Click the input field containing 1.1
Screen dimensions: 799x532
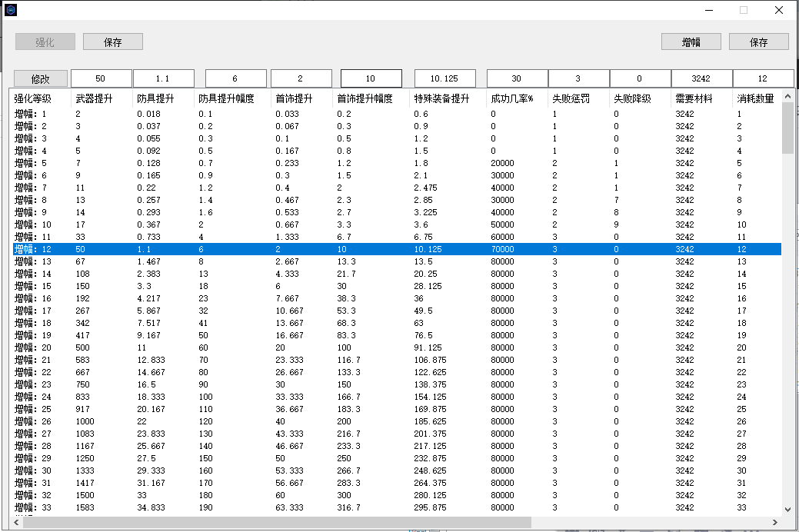[x=163, y=78]
